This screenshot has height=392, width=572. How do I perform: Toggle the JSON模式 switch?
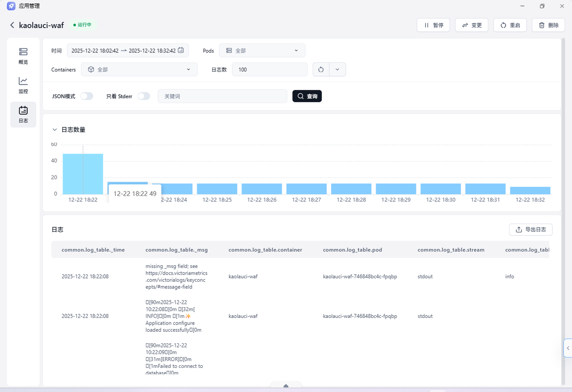[87, 96]
